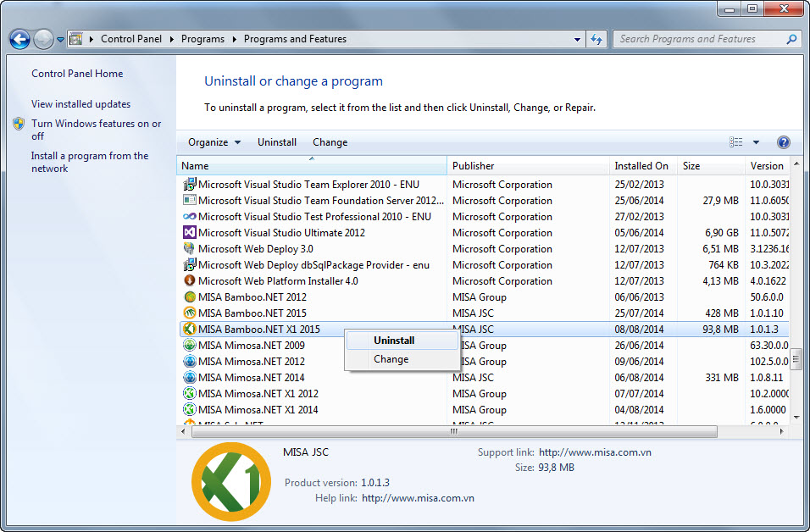Click the Windows features shield icon
This screenshot has width=810, height=532.
[19, 124]
